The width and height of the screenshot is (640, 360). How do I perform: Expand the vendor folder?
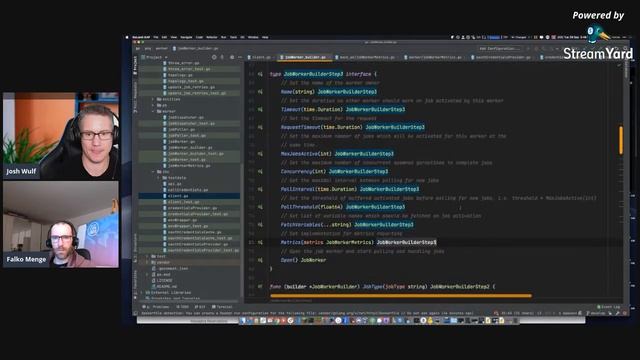148,262
